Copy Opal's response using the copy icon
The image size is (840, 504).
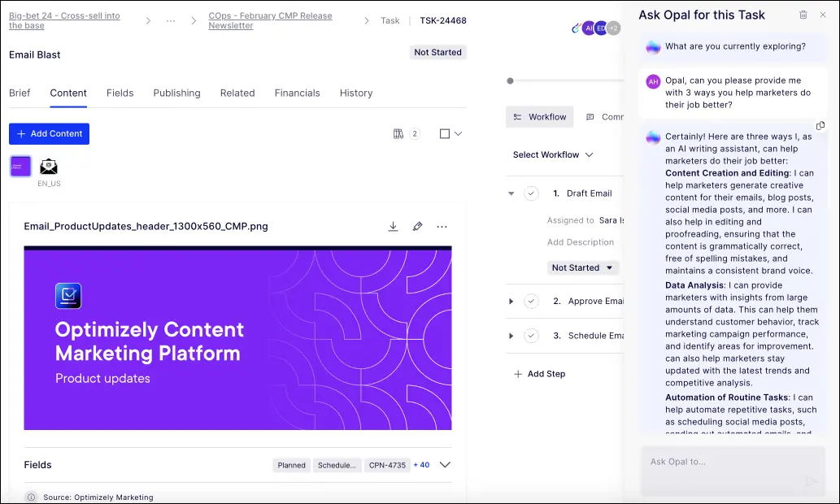click(820, 125)
